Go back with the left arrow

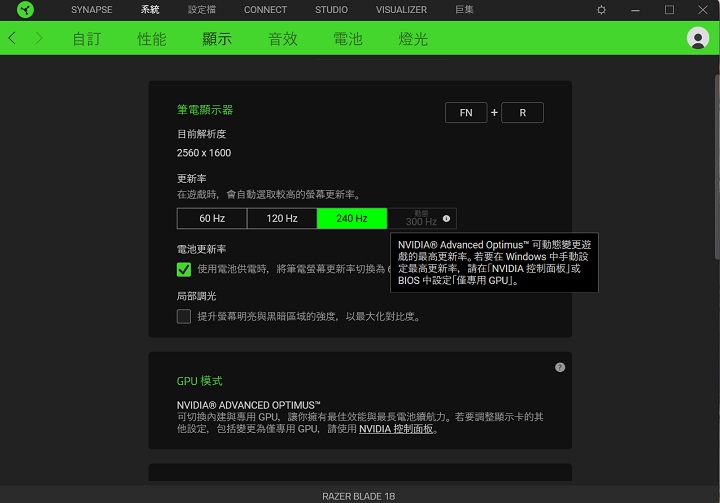point(12,38)
